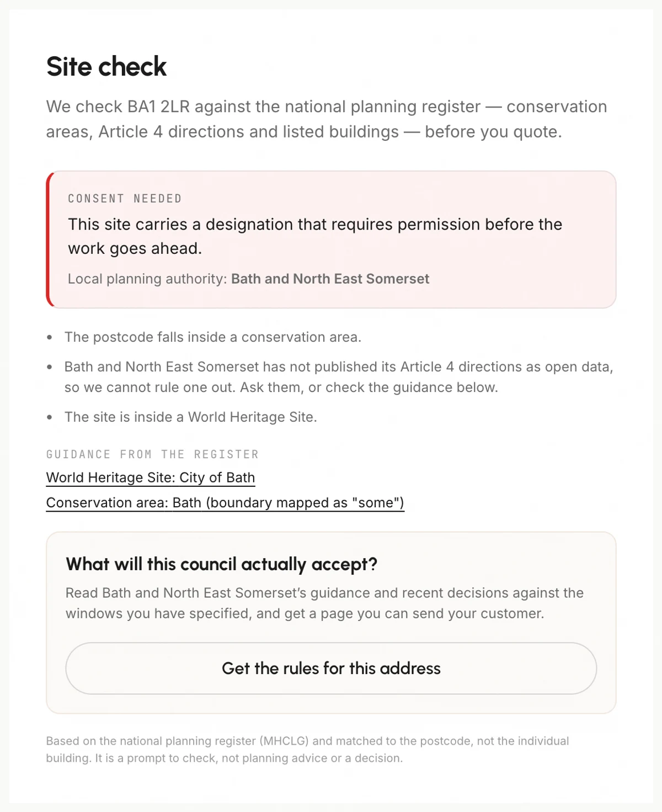This screenshot has height=812, width=662.
Task: Click the Local planning authority label text
Action: click(147, 279)
